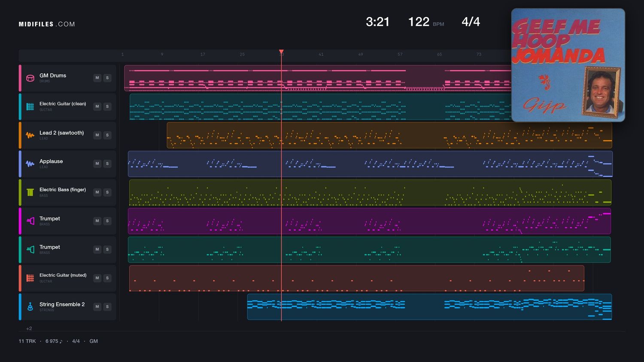Image resolution: width=644 pixels, height=362 pixels.
Task: Select the Lead 2 (sawtooth) track name
Action: pos(62,133)
